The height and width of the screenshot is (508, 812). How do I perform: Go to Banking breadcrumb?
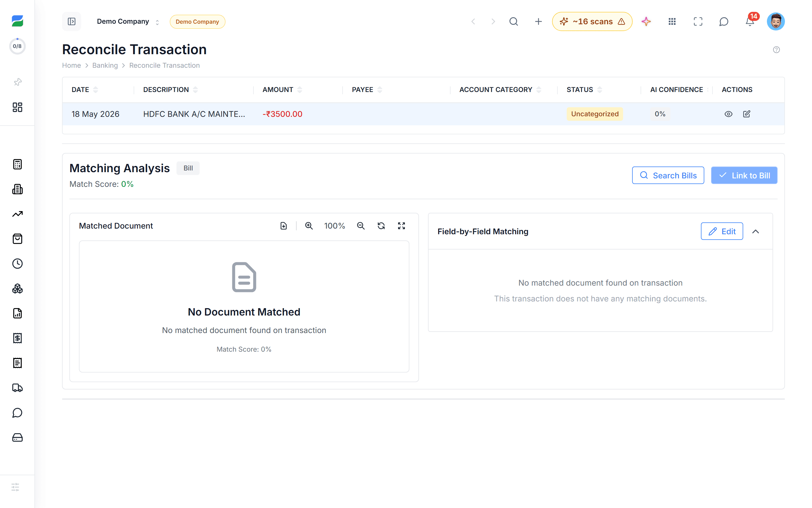tap(105, 65)
